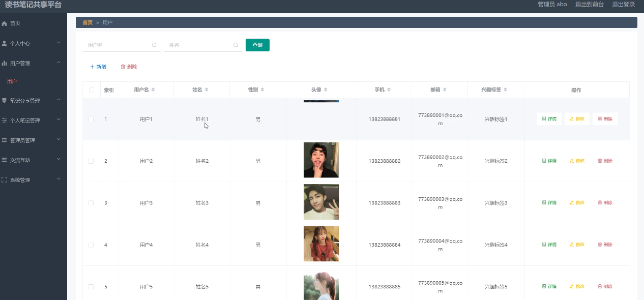Check the checkbox for row 用户3
Image resolution: width=644 pixels, height=300 pixels.
[91, 202]
